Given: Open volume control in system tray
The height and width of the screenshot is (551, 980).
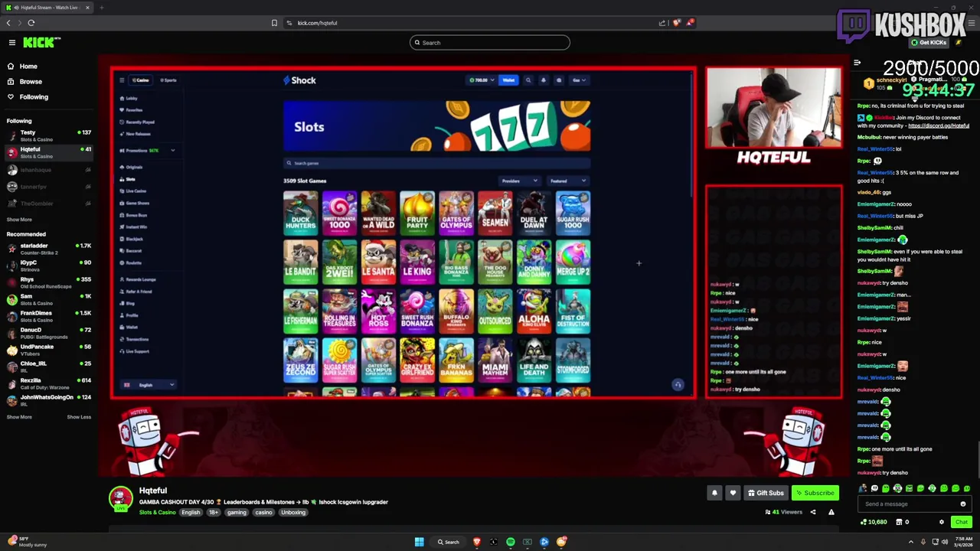Looking at the screenshot, I should click(x=945, y=542).
